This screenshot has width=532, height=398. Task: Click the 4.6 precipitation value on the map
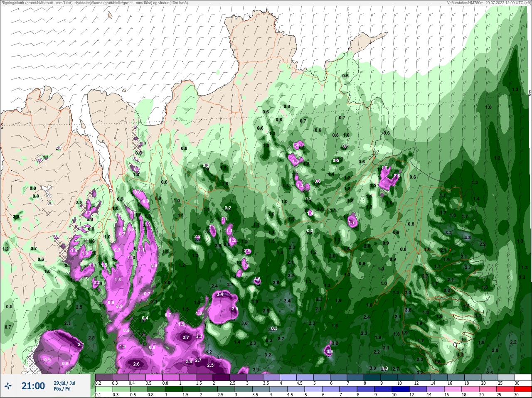point(257,279)
